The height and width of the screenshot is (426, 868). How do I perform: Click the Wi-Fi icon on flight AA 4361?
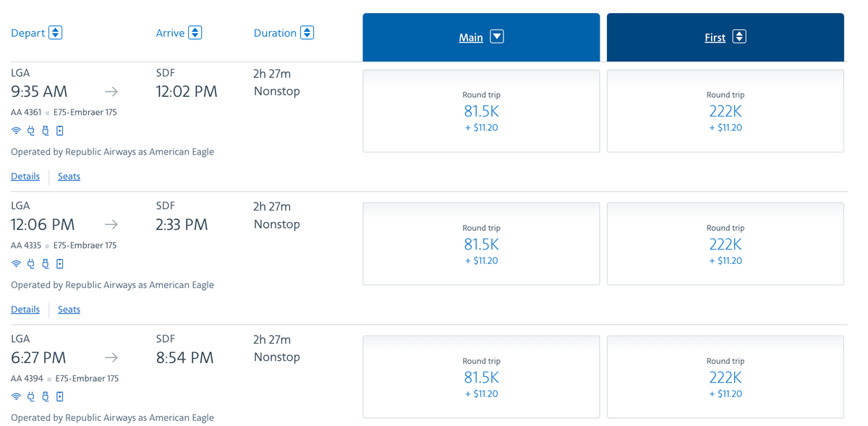16,131
